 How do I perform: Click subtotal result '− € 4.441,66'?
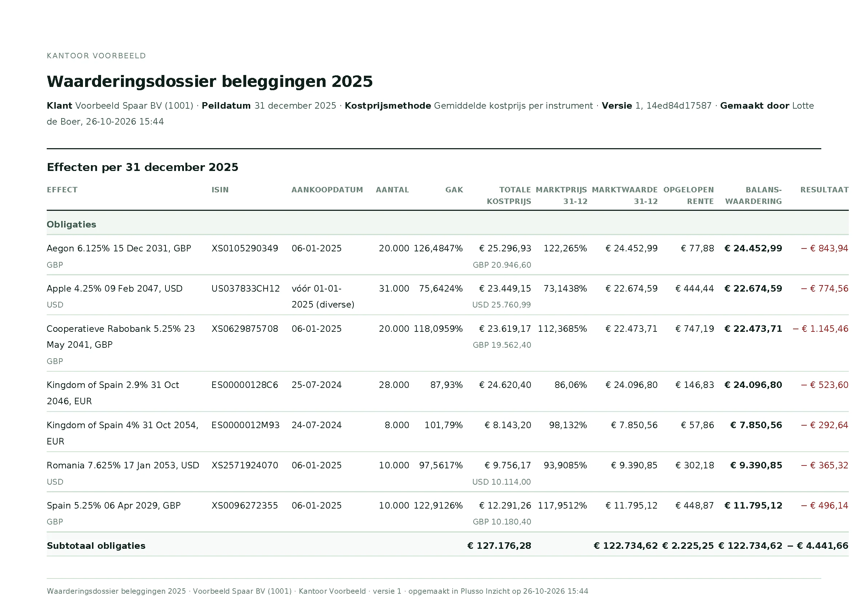coord(818,546)
